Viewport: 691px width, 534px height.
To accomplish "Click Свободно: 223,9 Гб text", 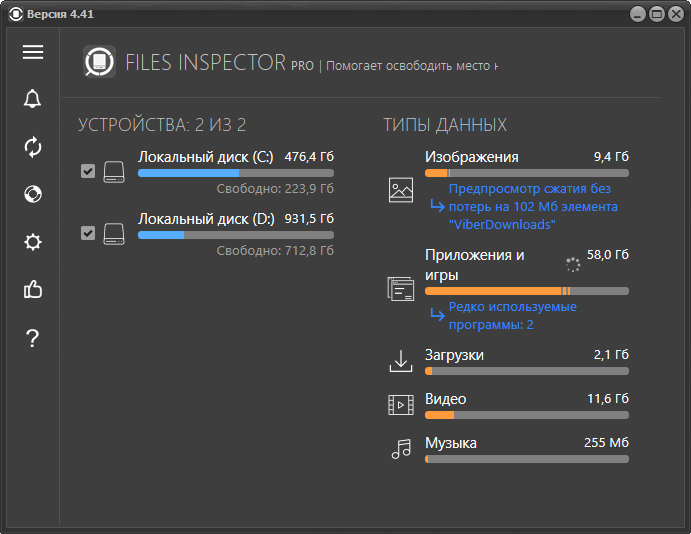I will [x=275, y=189].
